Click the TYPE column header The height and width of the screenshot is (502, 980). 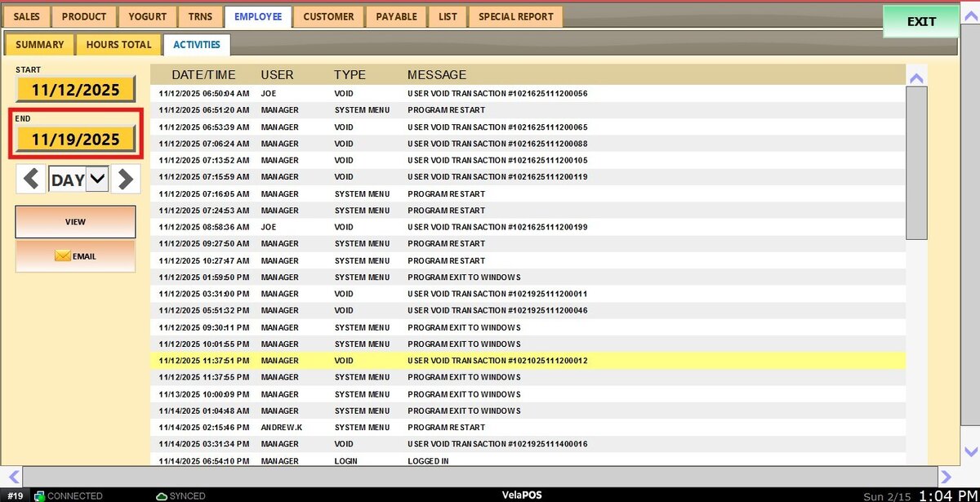click(x=350, y=75)
